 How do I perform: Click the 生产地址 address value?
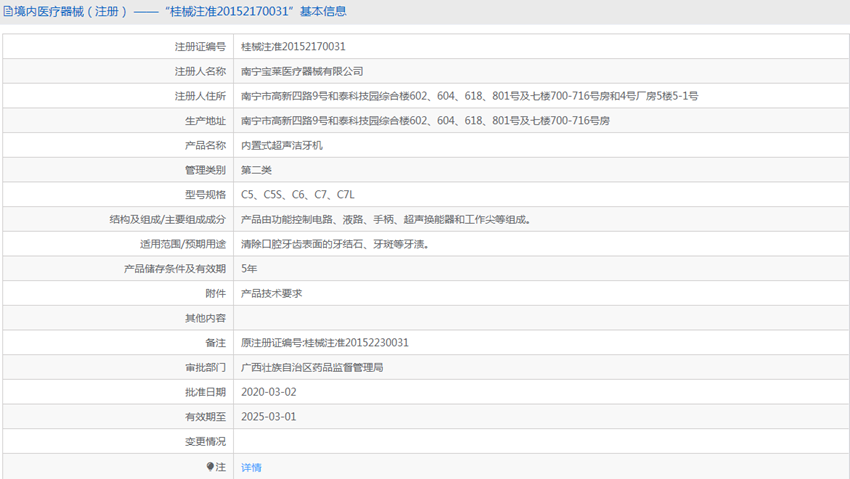coord(426,121)
